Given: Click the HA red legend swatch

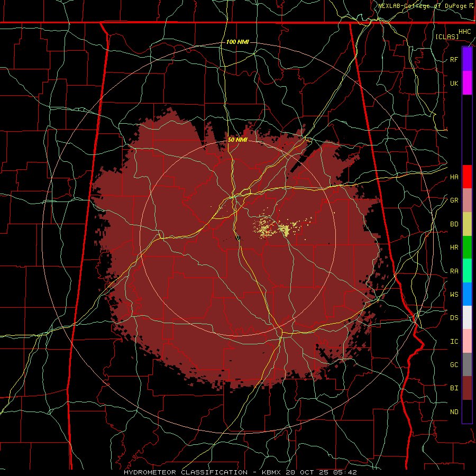Looking at the screenshot, I should point(467,177).
